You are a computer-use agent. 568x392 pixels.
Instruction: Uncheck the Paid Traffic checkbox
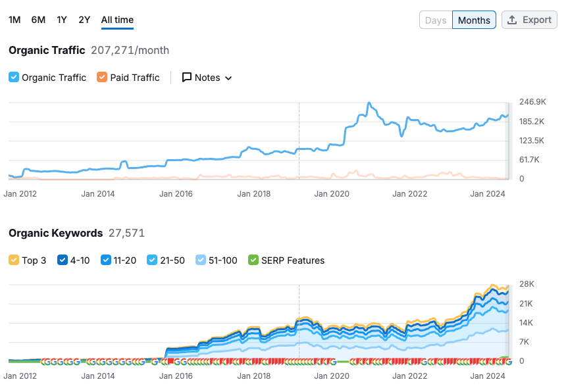click(x=103, y=78)
